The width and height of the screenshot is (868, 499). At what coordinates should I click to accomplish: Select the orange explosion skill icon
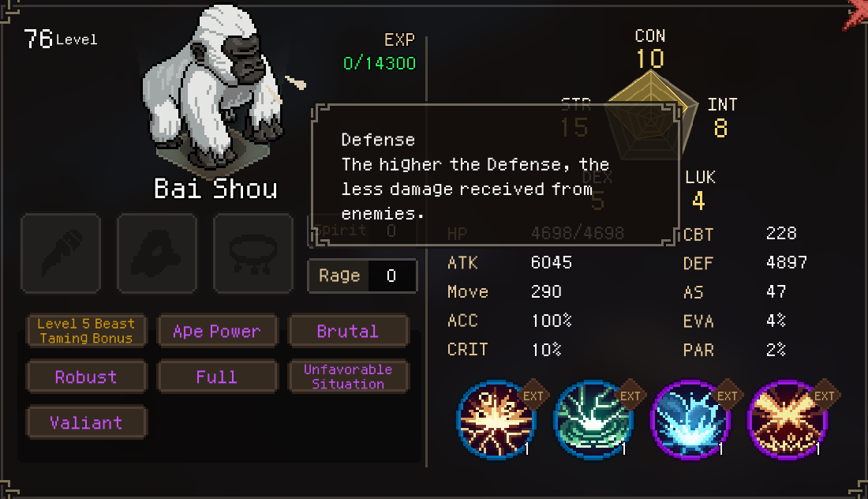496,419
